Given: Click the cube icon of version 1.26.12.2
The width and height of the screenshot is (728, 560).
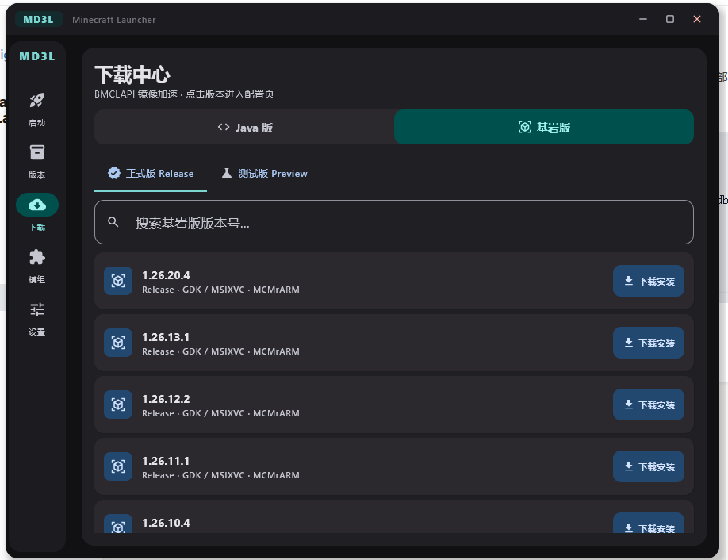Looking at the screenshot, I should (x=118, y=405).
